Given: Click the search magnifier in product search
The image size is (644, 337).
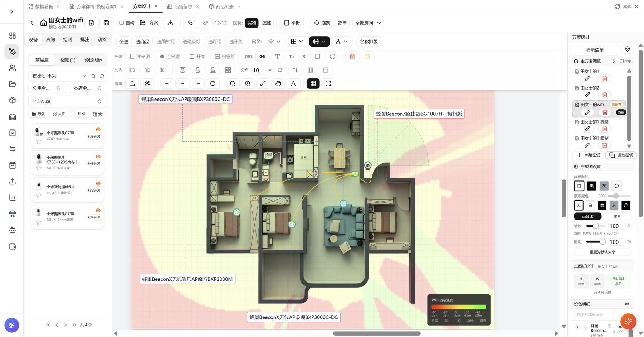Looking at the screenshot, I should click(93, 76).
